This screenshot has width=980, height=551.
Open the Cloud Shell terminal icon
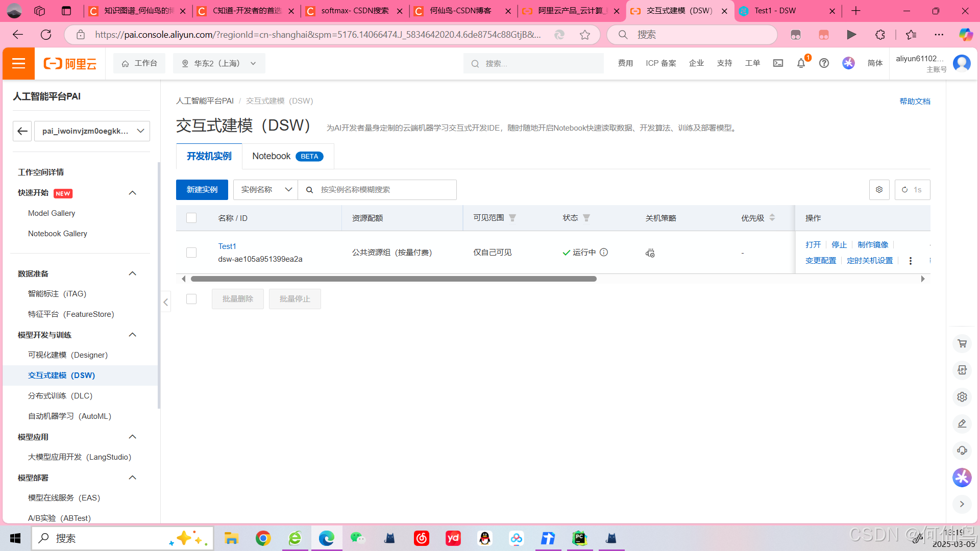click(778, 63)
